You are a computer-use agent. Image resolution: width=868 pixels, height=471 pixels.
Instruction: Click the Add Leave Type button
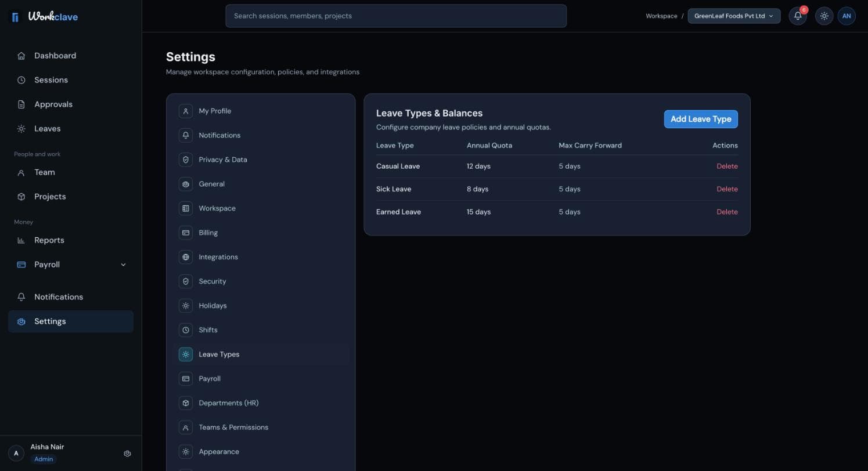(701, 119)
